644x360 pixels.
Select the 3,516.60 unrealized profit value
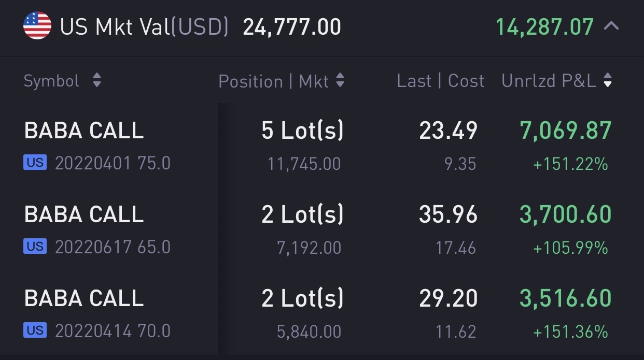tap(566, 298)
